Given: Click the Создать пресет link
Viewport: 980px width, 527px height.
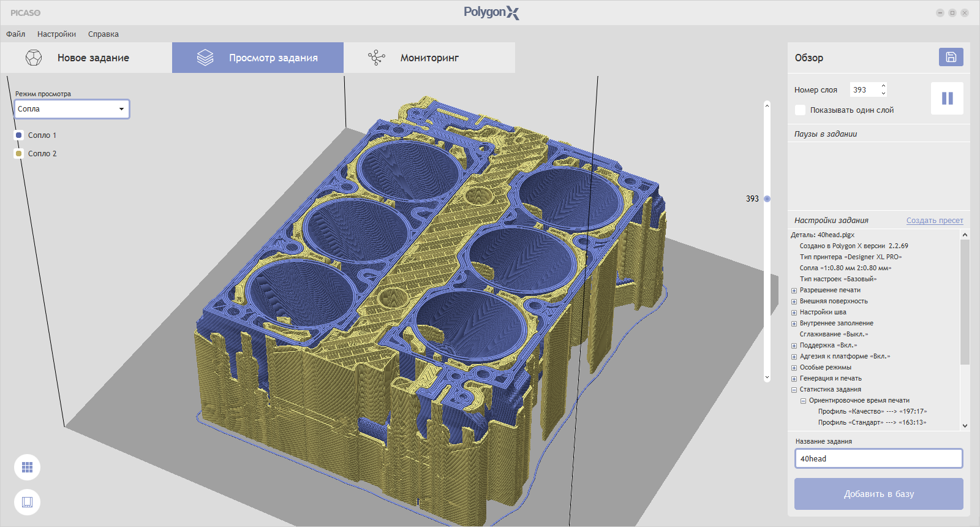Looking at the screenshot, I should (935, 221).
